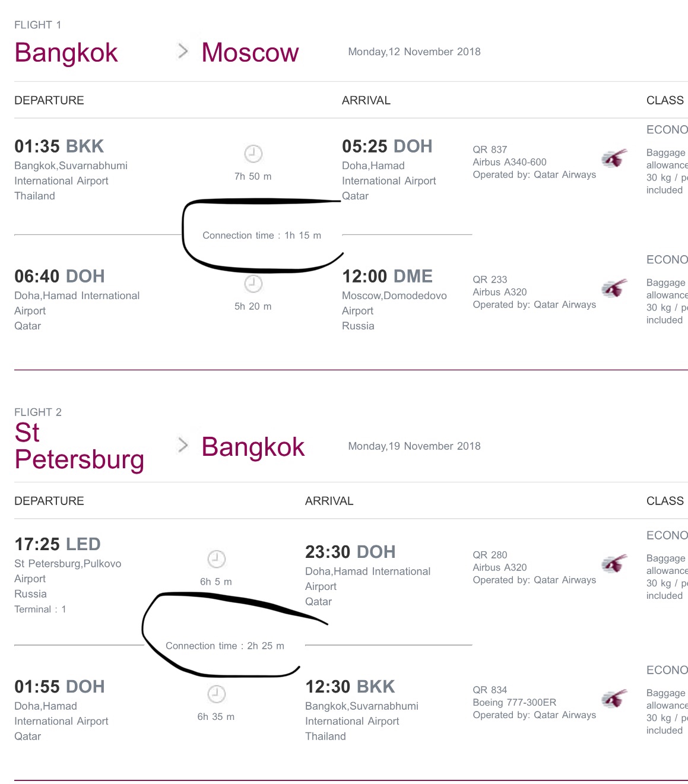This screenshot has height=784, width=688.
Task: Click the Connection time 2h 25 m label
Action: (x=225, y=646)
